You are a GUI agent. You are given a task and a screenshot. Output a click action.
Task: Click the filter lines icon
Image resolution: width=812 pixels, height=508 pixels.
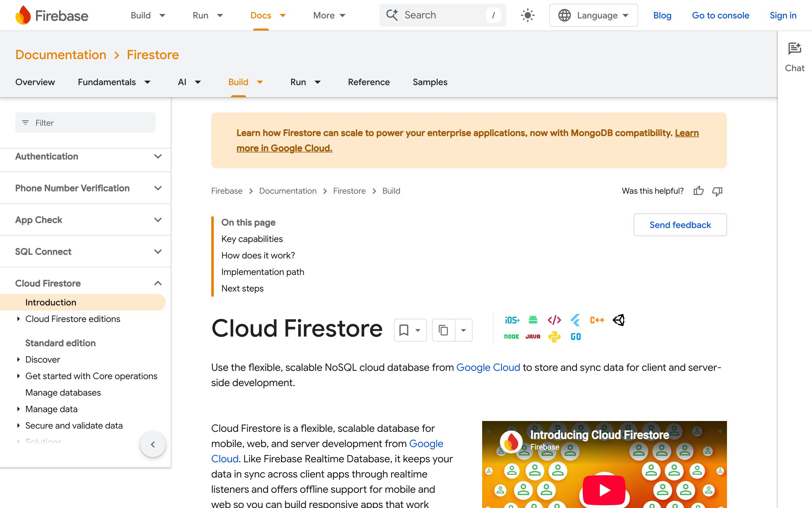25,123
